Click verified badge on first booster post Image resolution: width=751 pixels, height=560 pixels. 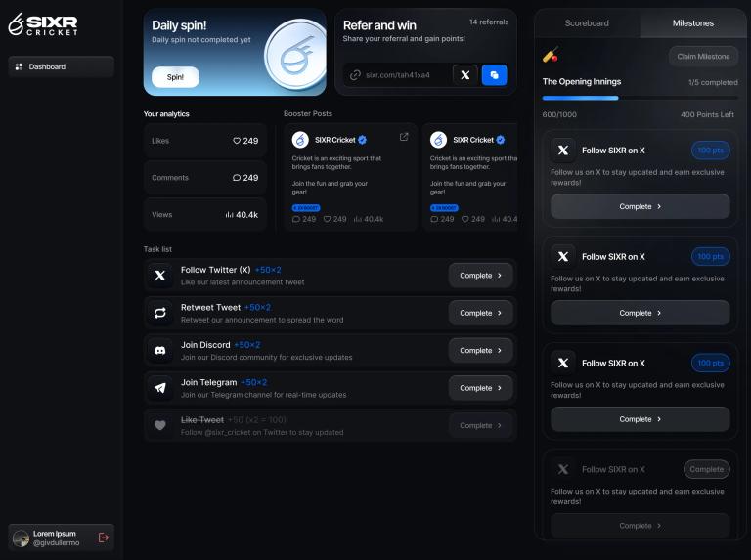pos(362,140)
